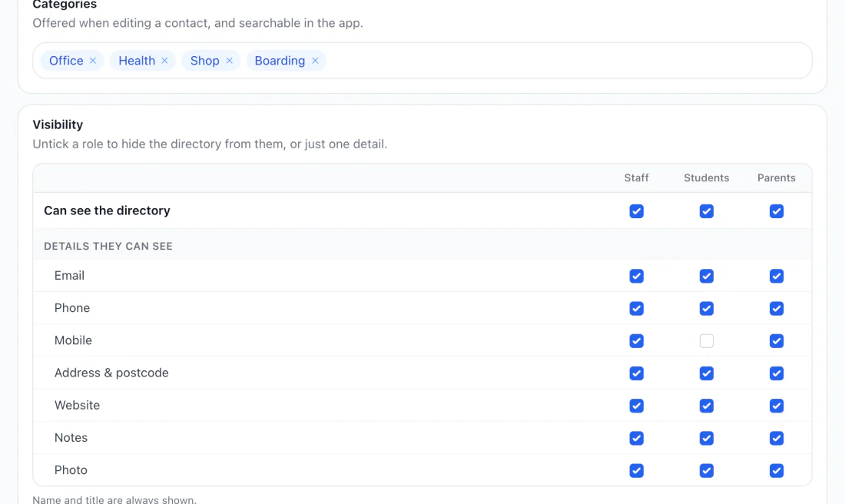This screenshot has width=845, height=504.
Task: Untick Staff checkbox in Phone row
Action: coord(637,308)
